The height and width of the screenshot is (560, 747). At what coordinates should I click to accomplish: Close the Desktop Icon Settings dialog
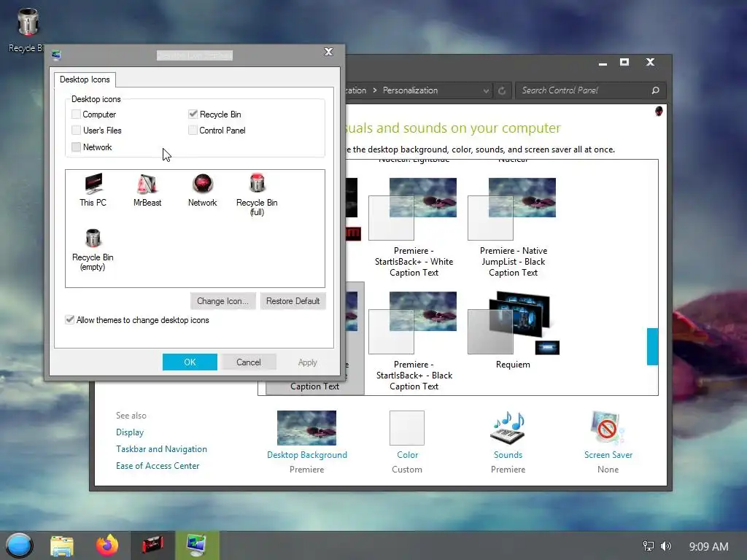pos(329,52)
